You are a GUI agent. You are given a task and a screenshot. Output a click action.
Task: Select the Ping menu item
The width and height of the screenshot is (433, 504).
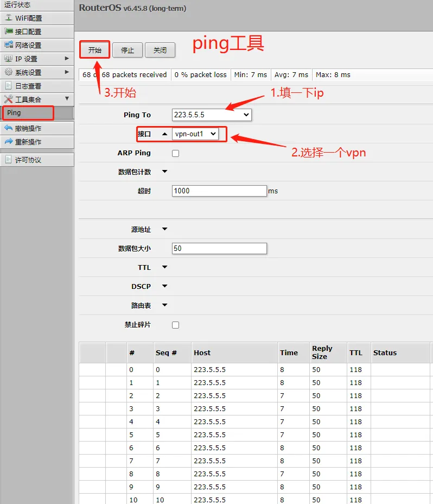click(28, 113)
